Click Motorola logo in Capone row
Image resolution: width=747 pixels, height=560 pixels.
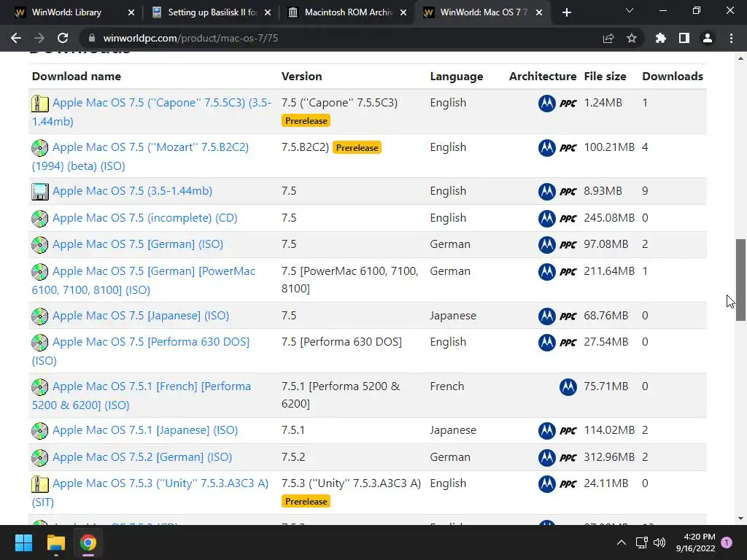point(547,104)
